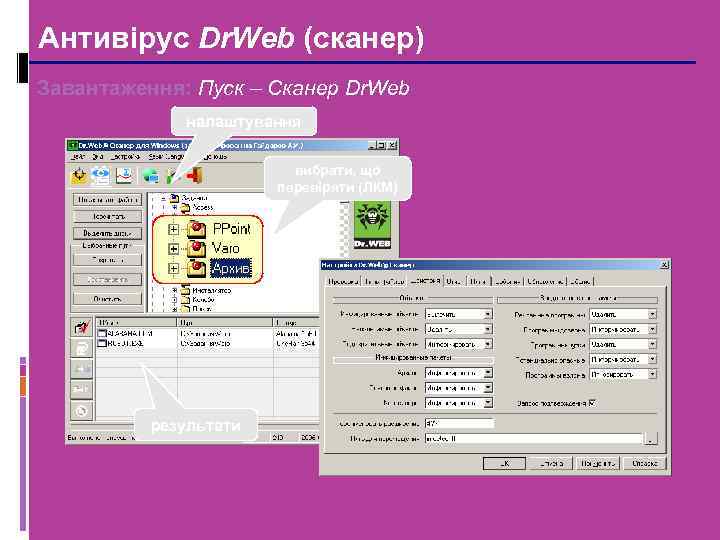This screenshot has width=720, height=540.
Task: Click the rename extension input field
Action: pyautogui.click(x=460, y=423)
